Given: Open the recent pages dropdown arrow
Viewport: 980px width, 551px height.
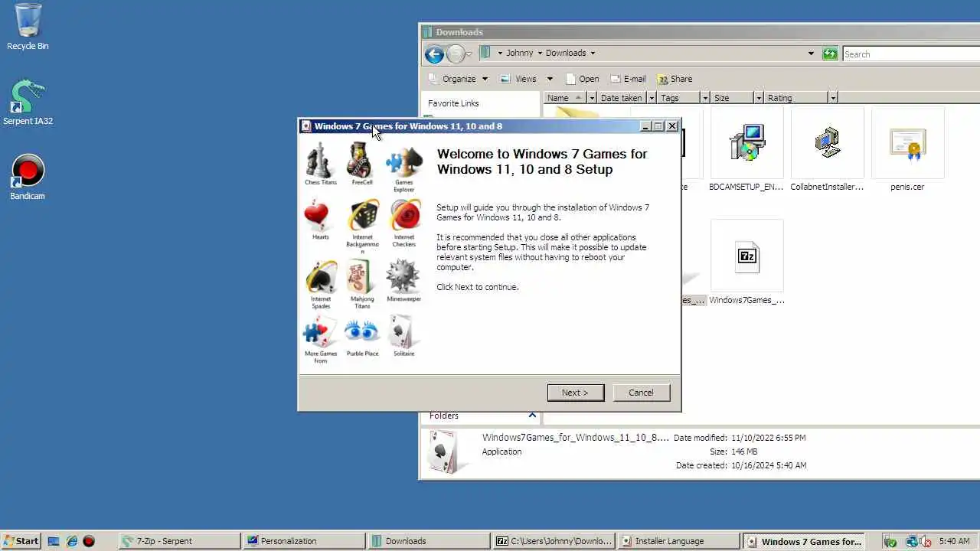Looking at the screenshot, I should tap(469, 54).
